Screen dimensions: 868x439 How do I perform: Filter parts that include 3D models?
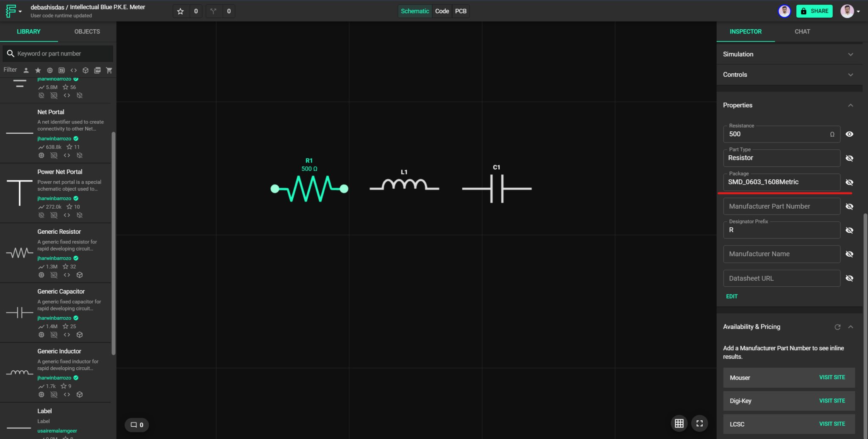[x=85, y=70]
